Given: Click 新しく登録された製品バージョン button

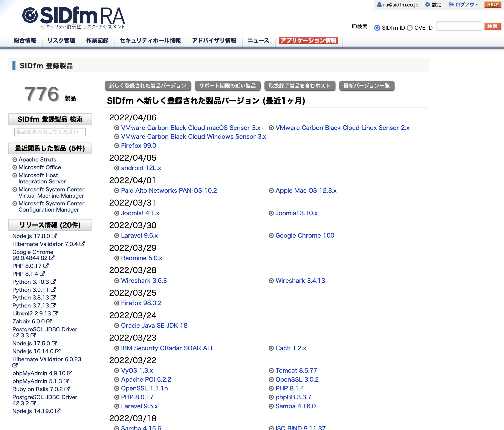Looking at the screenshot, I should [148, 86].
